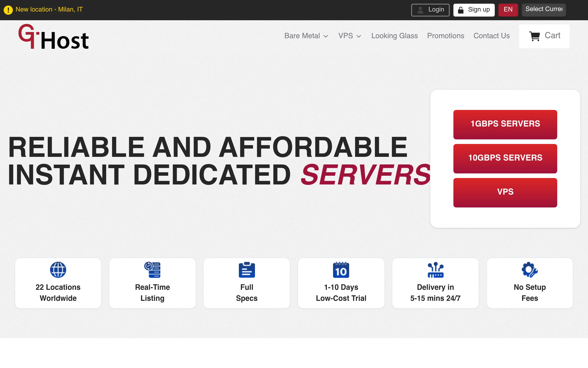588x368 pixels.
Task: Open the New location Milan, IT notice
Action: coord(49,9)
